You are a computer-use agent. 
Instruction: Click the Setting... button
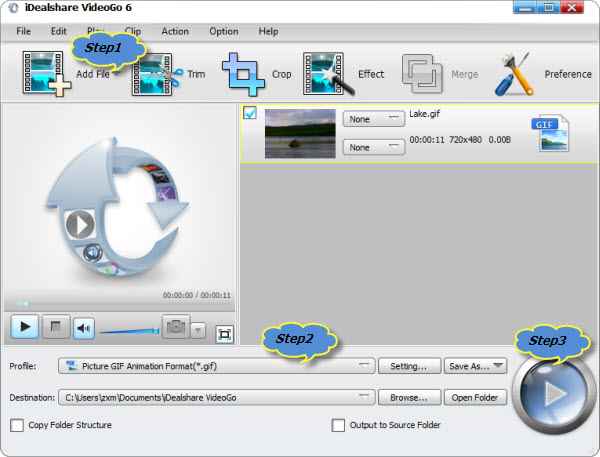409,366
